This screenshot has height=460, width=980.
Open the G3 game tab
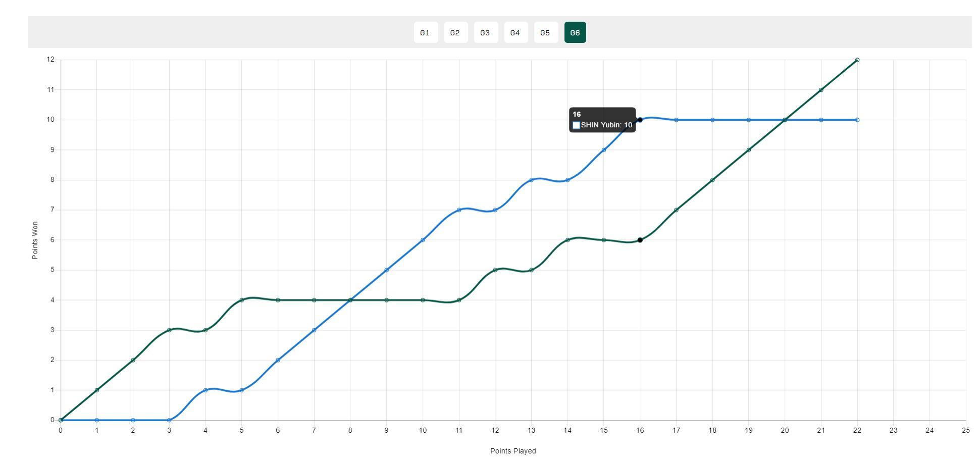pos(485,33)
